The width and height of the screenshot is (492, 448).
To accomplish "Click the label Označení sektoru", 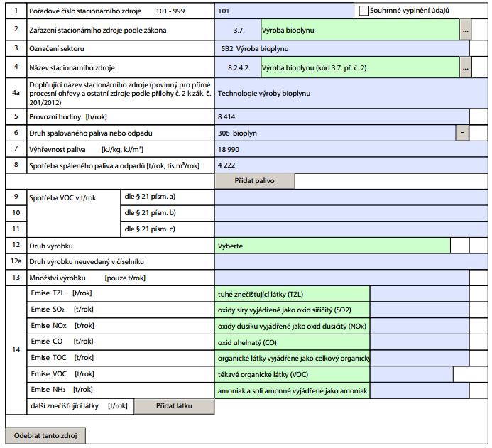I will click(x=57, y=48).
